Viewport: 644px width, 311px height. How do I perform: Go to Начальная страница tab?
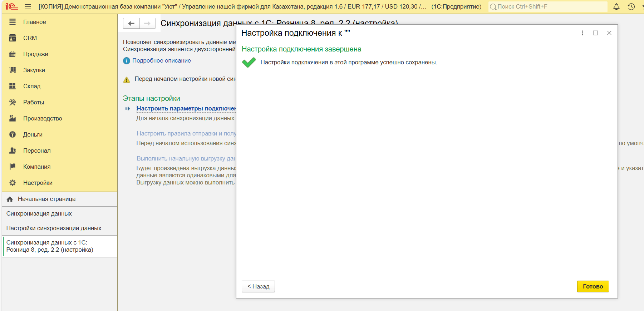point(46,199)
